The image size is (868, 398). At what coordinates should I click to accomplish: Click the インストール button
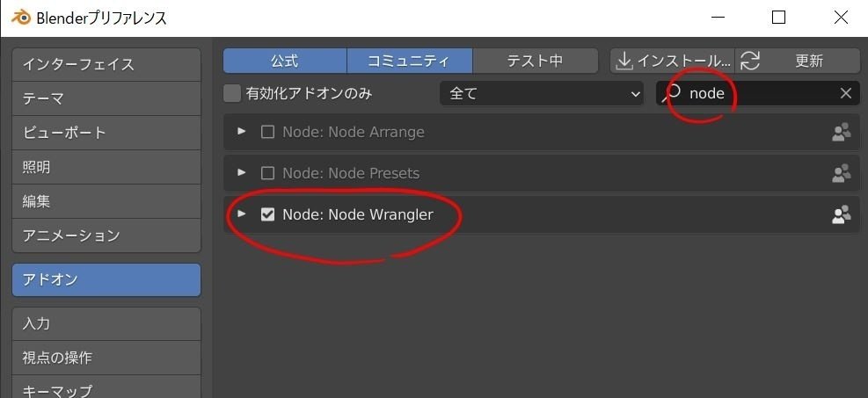coord(673,61)
